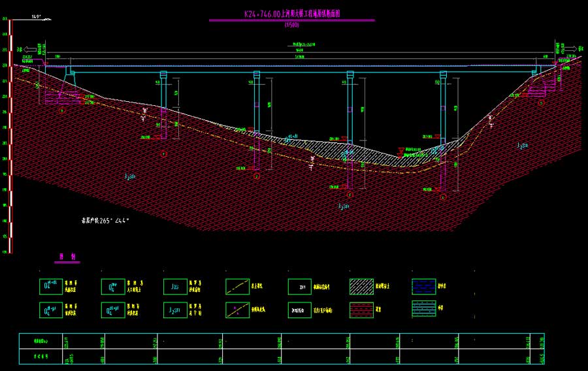The image size is (588, 371).
Task: Click the blue brick pattern legend swatch
Action: (x=423, y=287)
